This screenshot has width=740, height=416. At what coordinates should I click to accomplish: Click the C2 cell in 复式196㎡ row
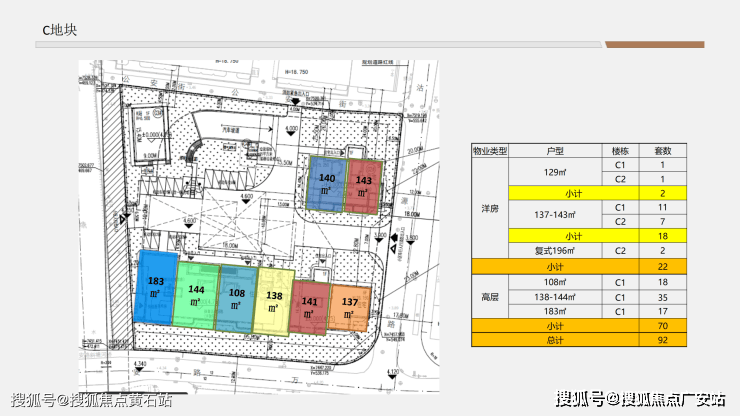tap(620, 251)
